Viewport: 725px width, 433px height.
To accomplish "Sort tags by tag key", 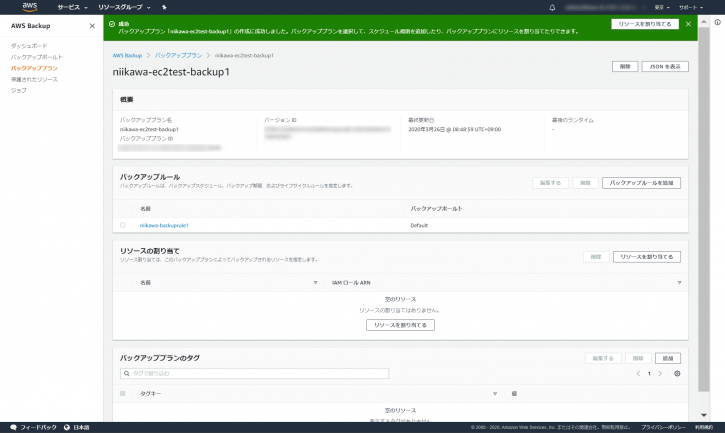I will [x=495, y=394].
